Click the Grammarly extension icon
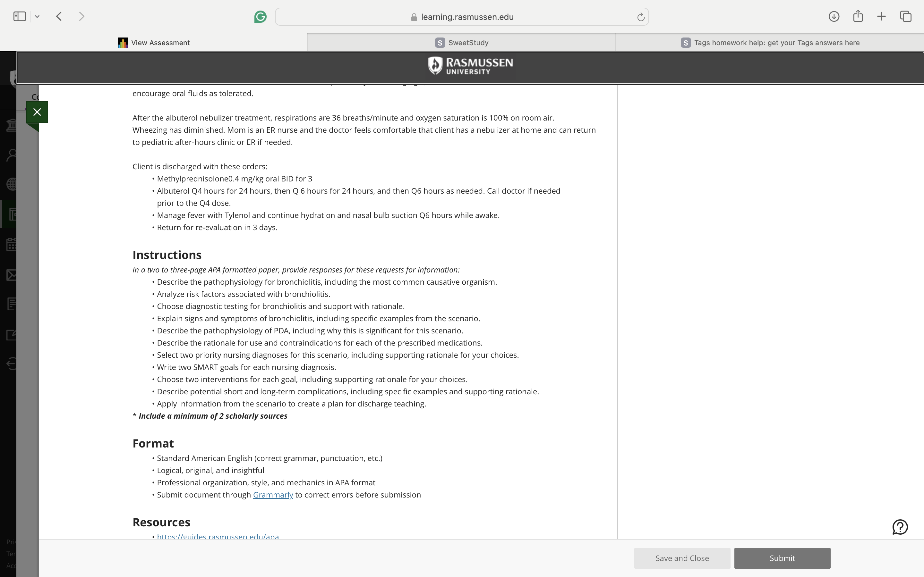This screenshot has height=577, width=924. click(x=261, y=17)
